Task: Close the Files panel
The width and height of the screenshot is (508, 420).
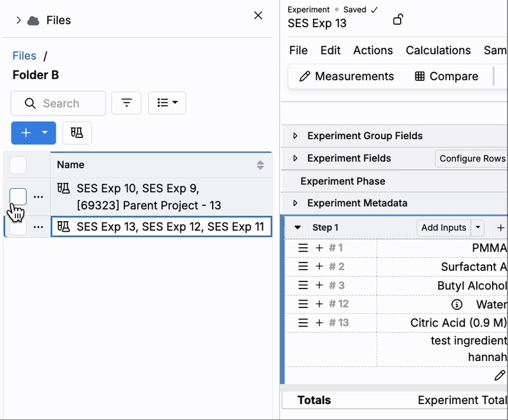Action: point(258,16)
